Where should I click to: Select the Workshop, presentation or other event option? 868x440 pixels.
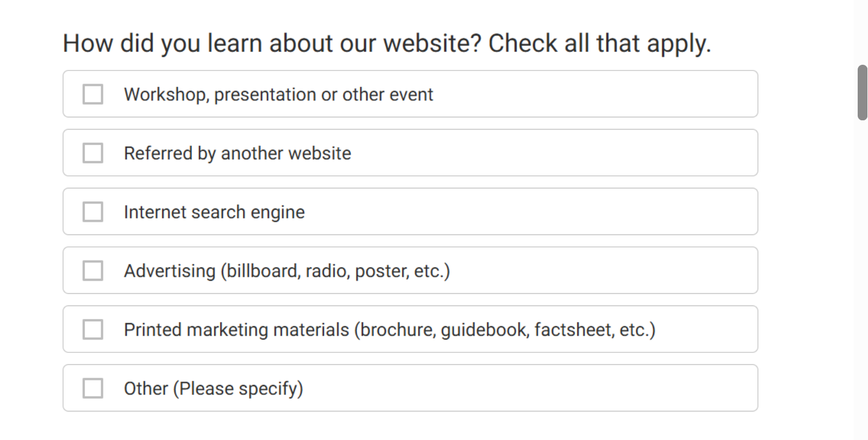click(410, 94)
